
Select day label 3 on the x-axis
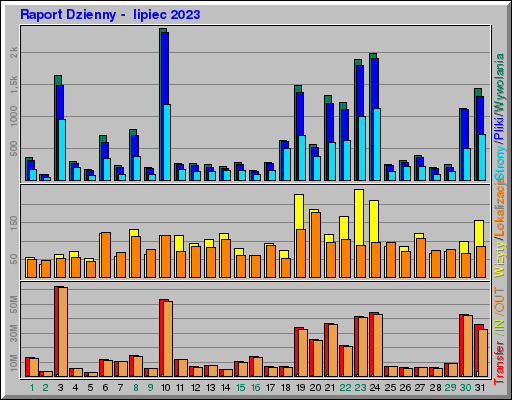coord(60,388)
